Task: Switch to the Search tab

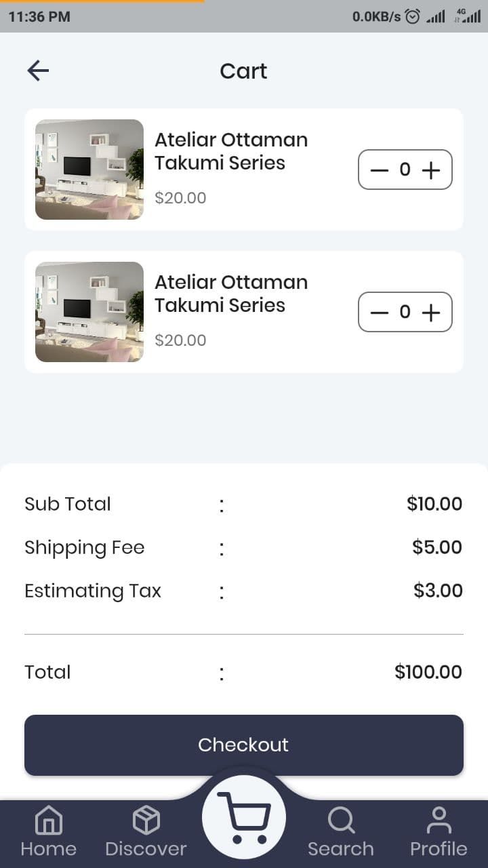Action: [x=341, y=831]
